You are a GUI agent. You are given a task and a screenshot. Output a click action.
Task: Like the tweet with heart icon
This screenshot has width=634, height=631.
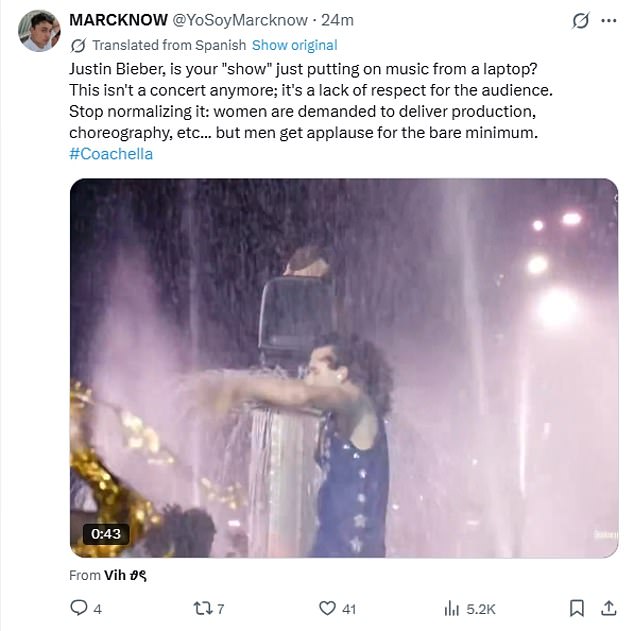pyautogui.click(x=326, y=608)
